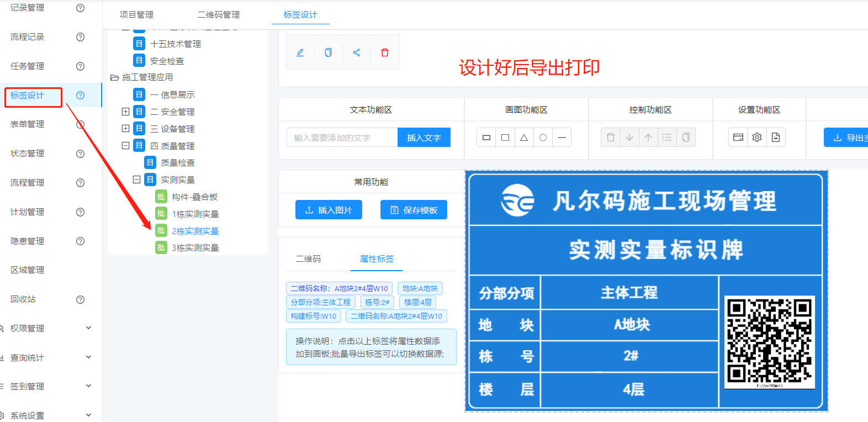
Task: Expand the 二 安全管理 tree node
Action: tap(125, 112)
